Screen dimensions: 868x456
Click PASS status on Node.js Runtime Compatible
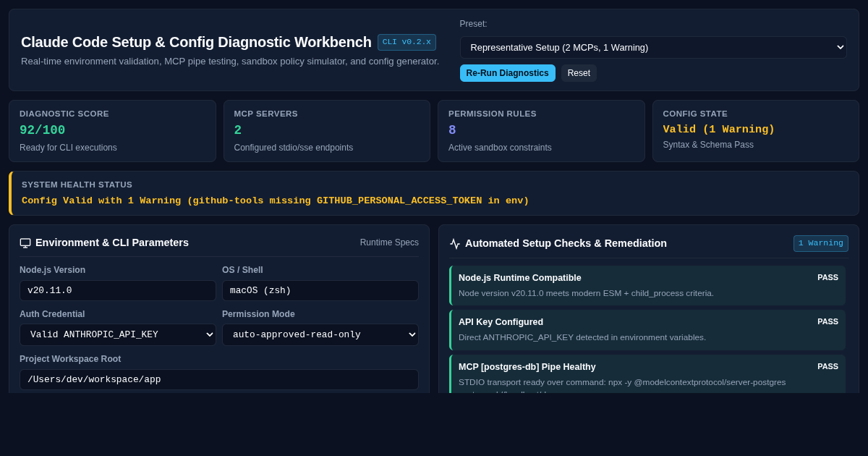827,277
